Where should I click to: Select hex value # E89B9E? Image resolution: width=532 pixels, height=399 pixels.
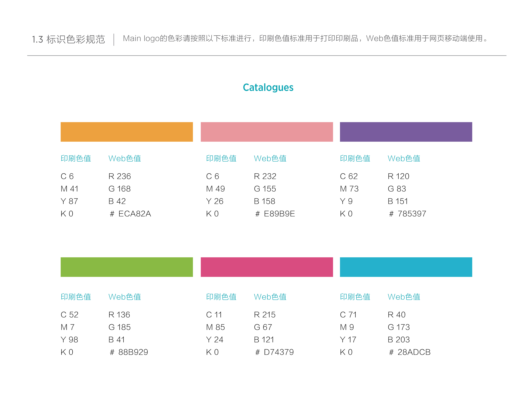pos(275,214)
